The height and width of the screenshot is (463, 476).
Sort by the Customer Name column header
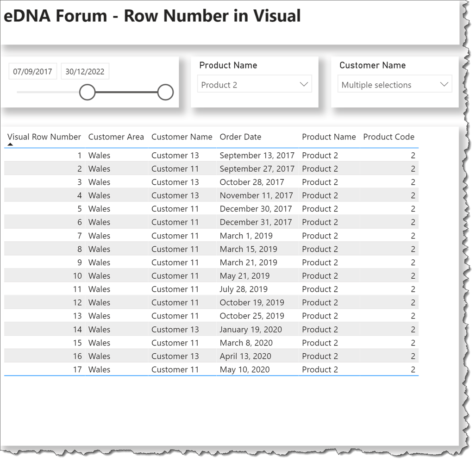pos(182,137)
